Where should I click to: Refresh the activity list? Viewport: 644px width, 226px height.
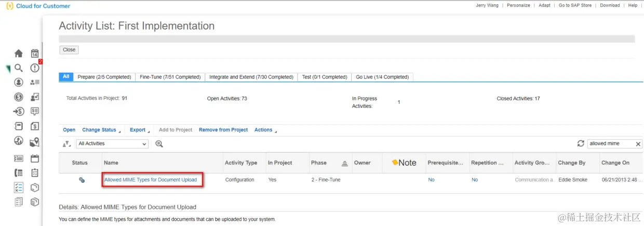point(581,143)
